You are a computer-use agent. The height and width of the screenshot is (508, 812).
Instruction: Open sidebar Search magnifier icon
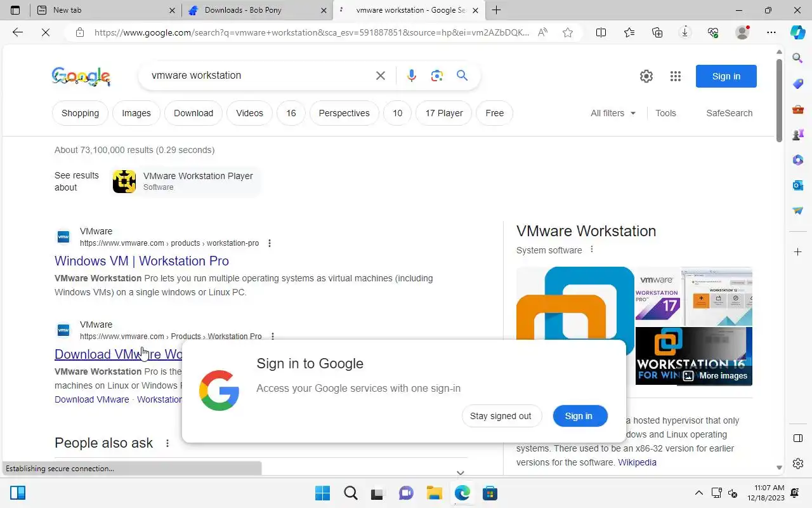(x=798, y=58)
